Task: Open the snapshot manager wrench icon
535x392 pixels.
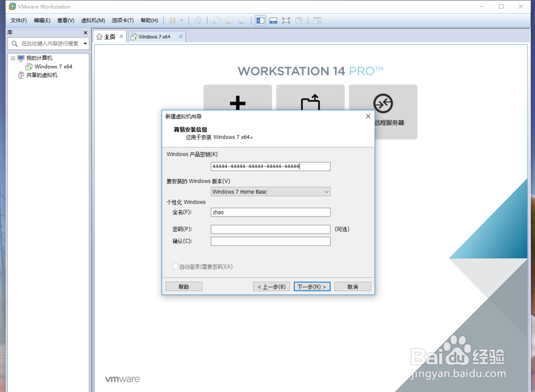Action: (242, 20)
